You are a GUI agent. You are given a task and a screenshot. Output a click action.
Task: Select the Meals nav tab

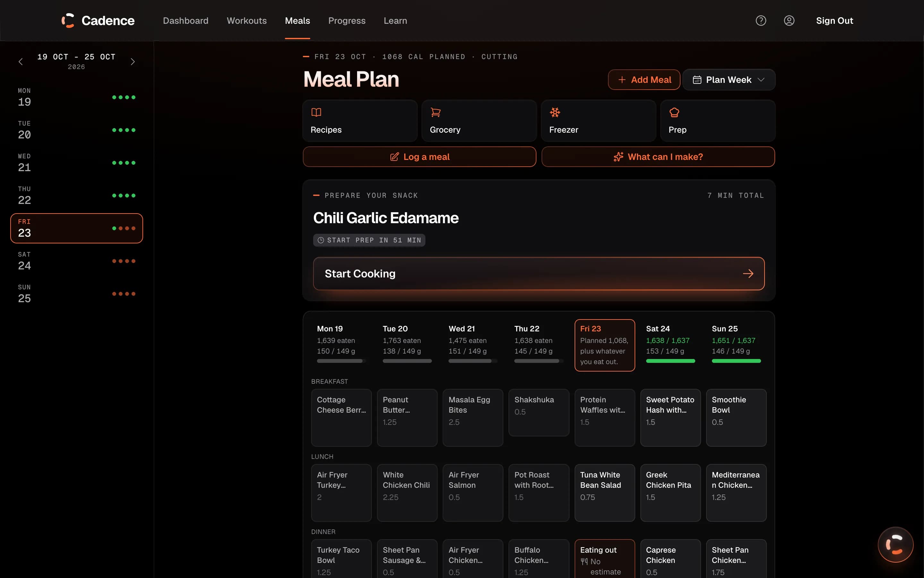[297, 21]
